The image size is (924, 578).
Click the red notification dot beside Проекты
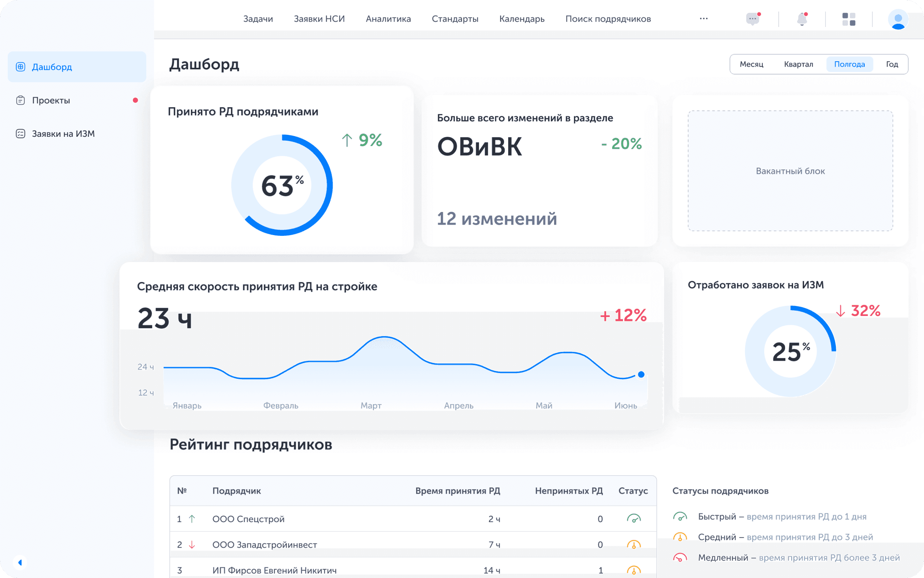point(135,100)
